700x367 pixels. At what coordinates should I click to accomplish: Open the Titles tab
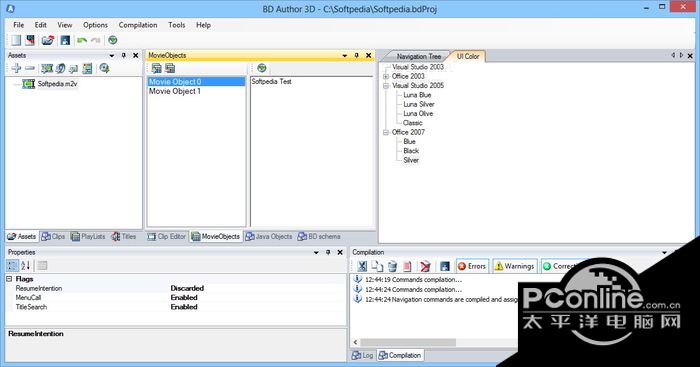[124, 237]
